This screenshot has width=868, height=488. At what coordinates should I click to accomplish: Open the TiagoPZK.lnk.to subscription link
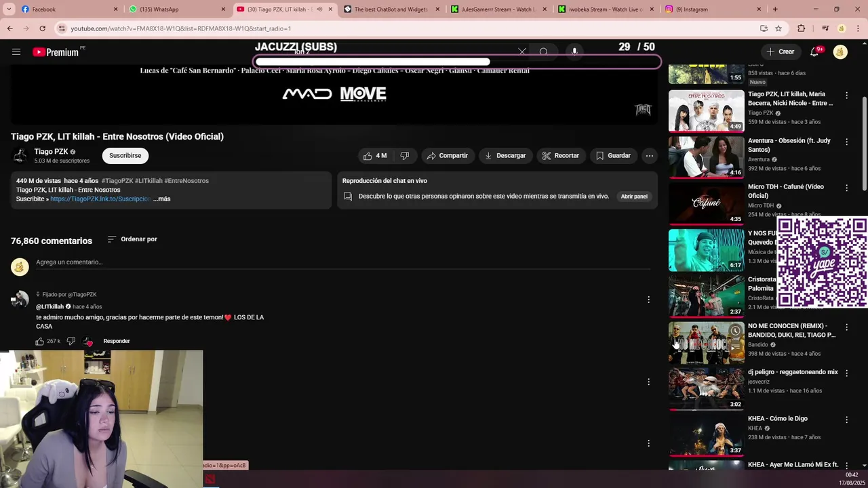click(x=100, y=199)
